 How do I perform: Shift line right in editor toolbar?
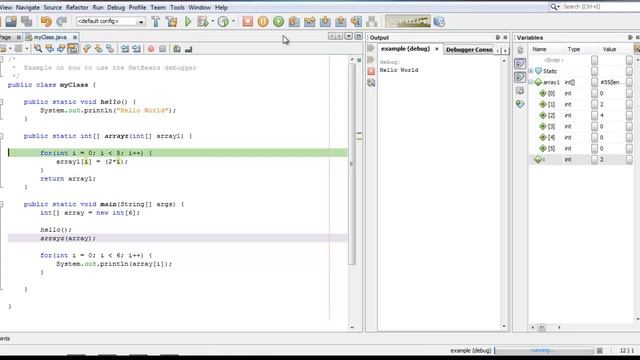pyautogui.click(x=136, y=49)
